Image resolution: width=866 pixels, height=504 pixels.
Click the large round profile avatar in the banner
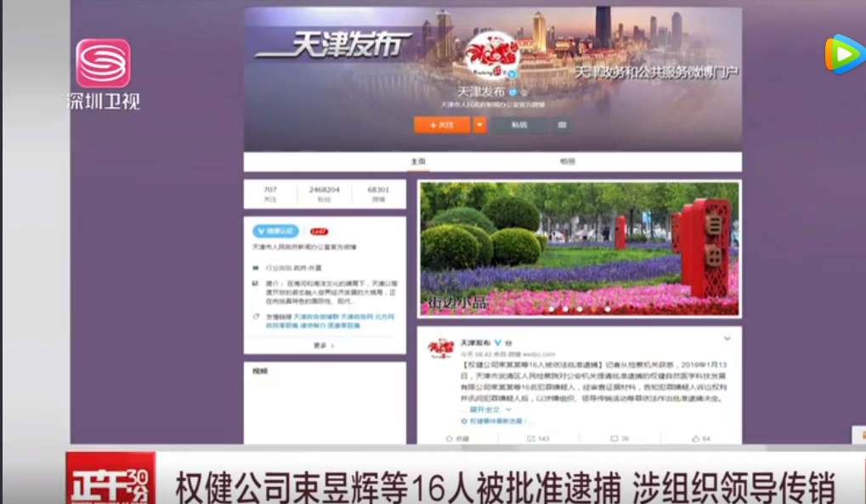click(492, 55)
